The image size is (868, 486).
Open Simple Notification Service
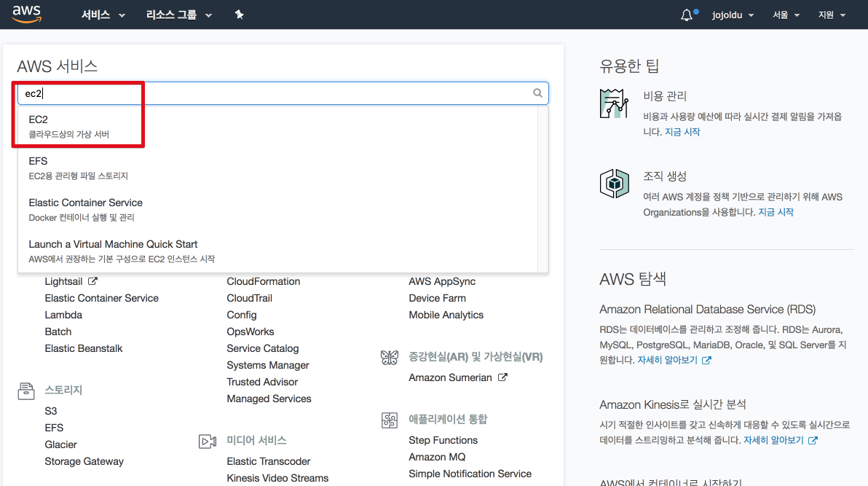coord(470,474)
